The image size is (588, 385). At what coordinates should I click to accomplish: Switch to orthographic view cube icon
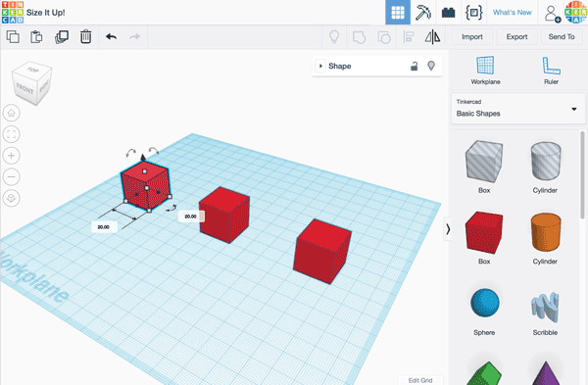11,198
